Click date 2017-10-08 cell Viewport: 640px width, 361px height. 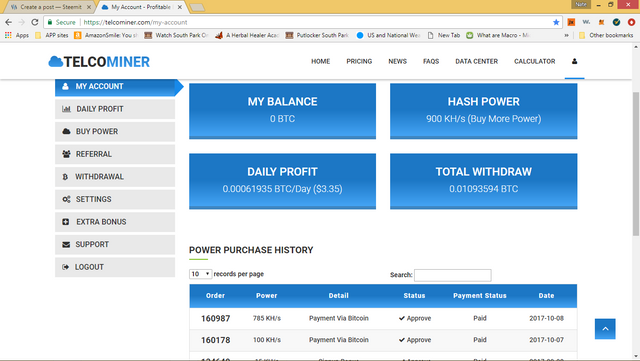(547, 318)
